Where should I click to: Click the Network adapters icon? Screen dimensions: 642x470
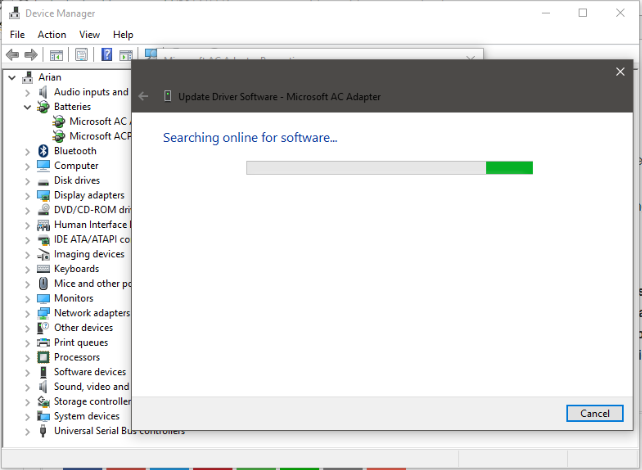(43, 313)
